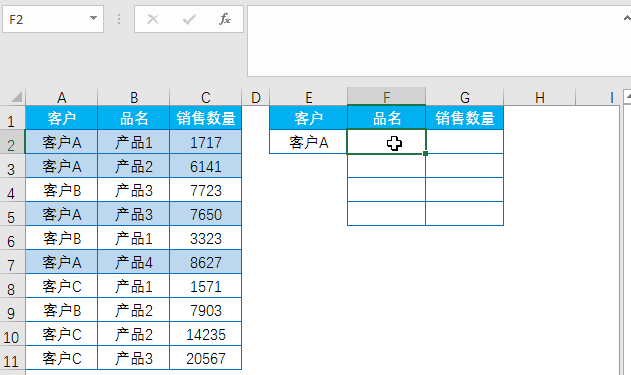Click the Cancel (X) formula bar icon
Screen dimensions: 631x375
[x=153, y=19]
